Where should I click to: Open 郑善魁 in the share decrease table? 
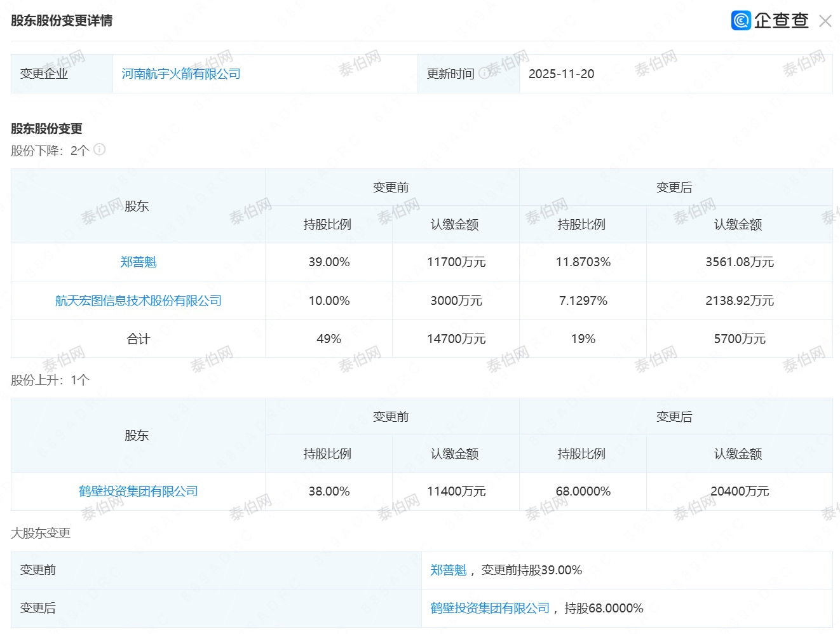coord(138,262)
